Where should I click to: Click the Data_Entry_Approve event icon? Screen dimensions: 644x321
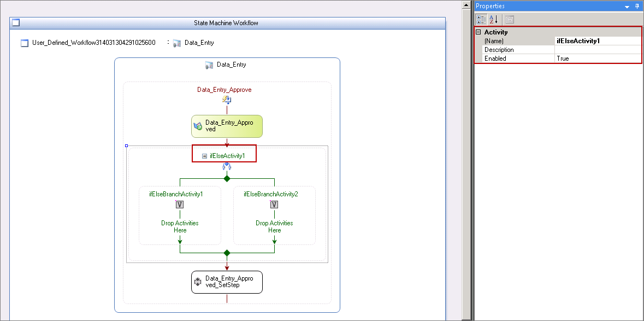[227, 100]
